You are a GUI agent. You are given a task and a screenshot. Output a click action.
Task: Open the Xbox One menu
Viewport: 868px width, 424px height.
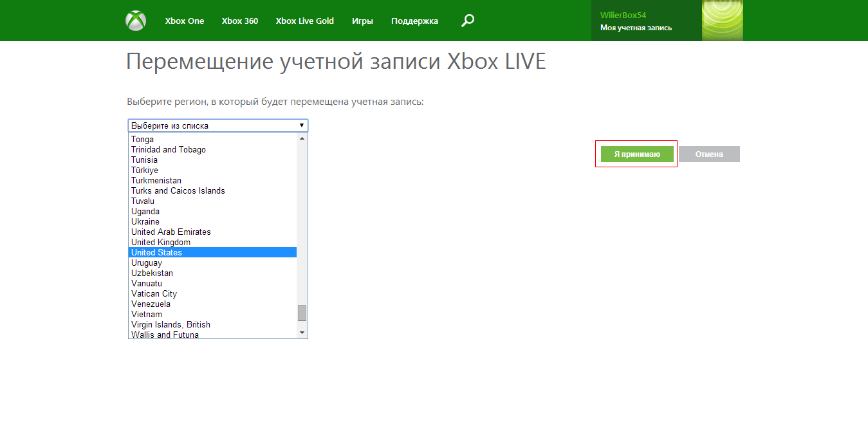185,21
